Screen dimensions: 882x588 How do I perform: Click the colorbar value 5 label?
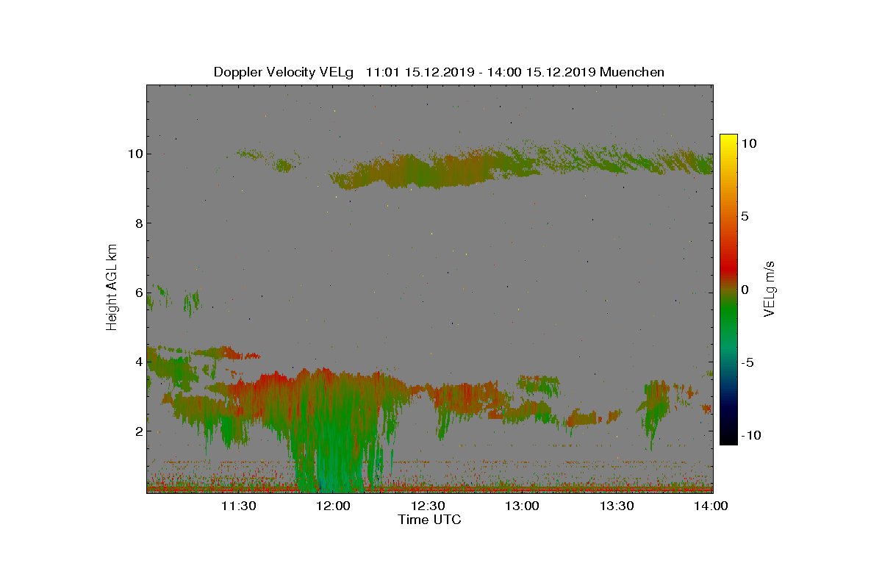[x=745, y=216]
